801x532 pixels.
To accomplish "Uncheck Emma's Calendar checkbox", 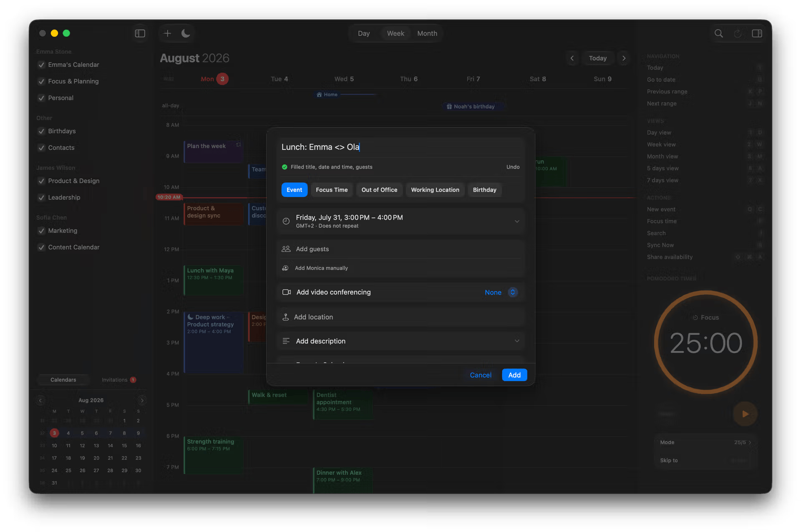I will click(x=41, y=65).
